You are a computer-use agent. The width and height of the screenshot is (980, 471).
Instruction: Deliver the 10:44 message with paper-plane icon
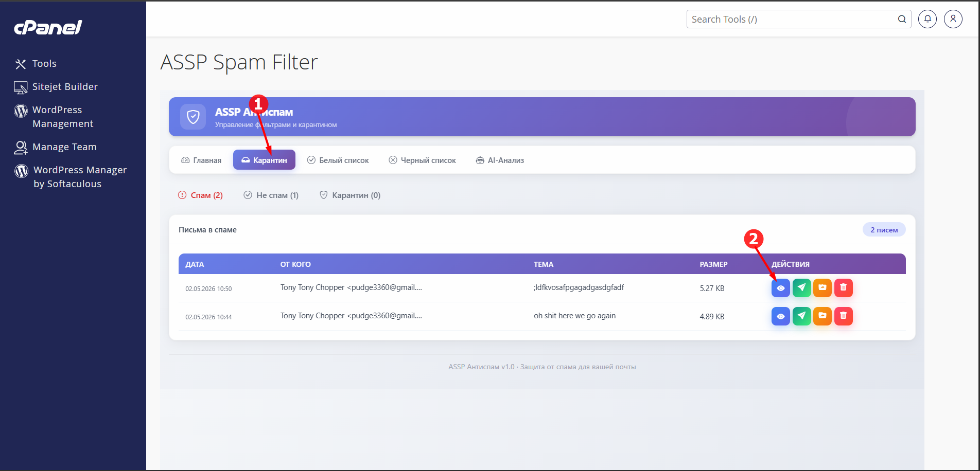click(801, 316)
